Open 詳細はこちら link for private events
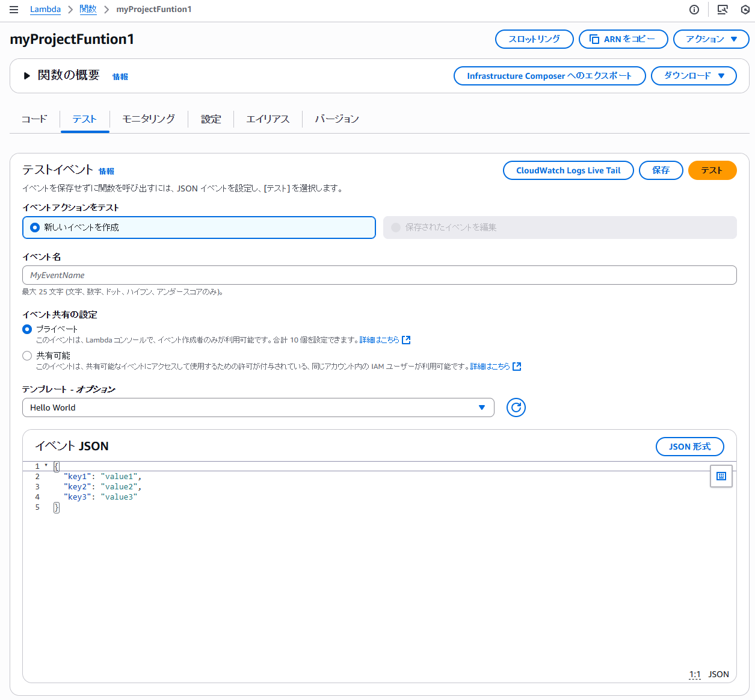Image resolution: width=755 pixels, height=700 pixels. [379, 340]
